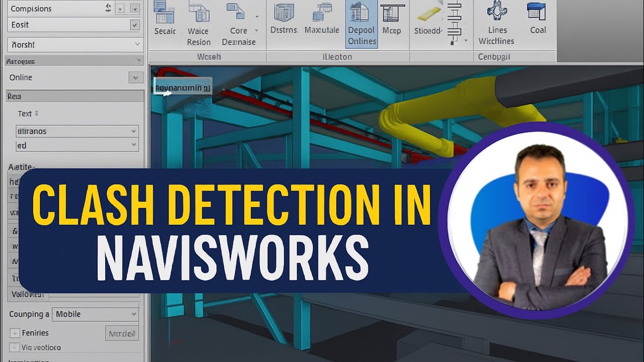Click the Mrcdel button

(x=122, y=333)
